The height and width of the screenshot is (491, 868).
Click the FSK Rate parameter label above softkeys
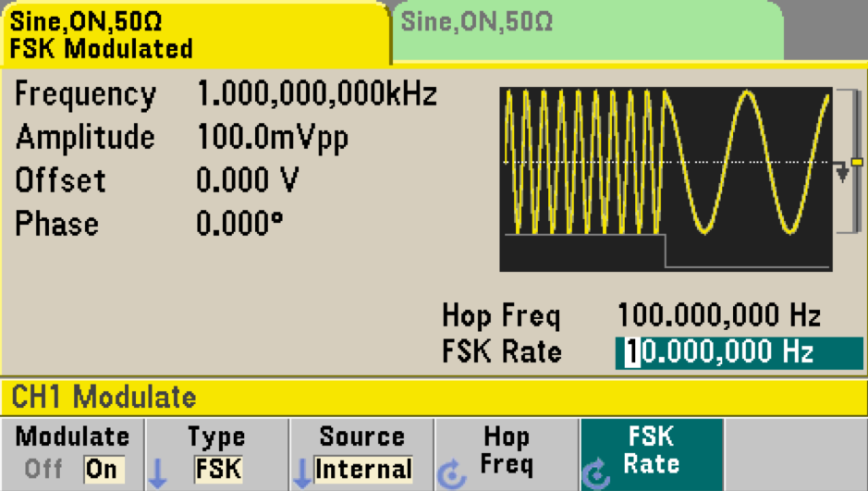[x=502, y=352]
